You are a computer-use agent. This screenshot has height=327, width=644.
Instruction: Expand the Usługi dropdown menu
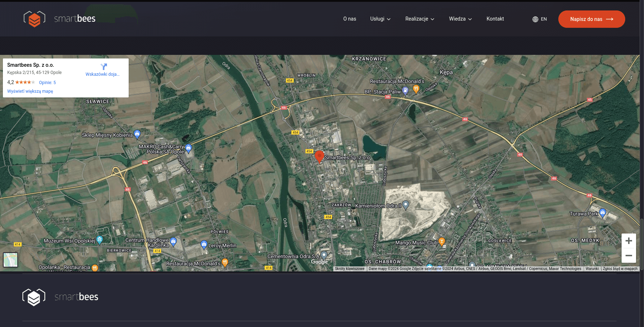click(x=380, y=19)
